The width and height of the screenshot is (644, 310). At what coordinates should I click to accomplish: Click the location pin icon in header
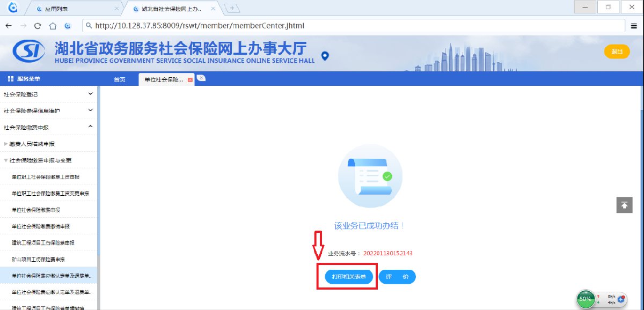[325, 56]
